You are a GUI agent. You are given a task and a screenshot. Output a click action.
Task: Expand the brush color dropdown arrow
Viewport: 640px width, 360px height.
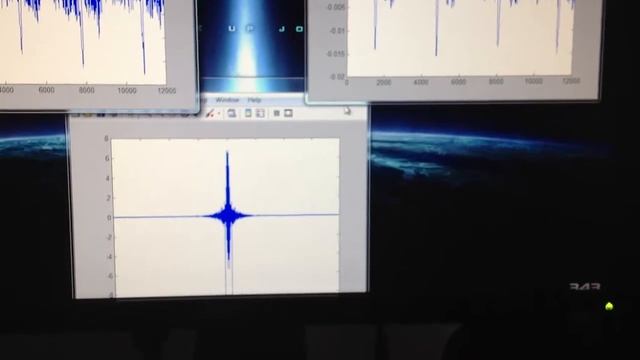(219, 114)
